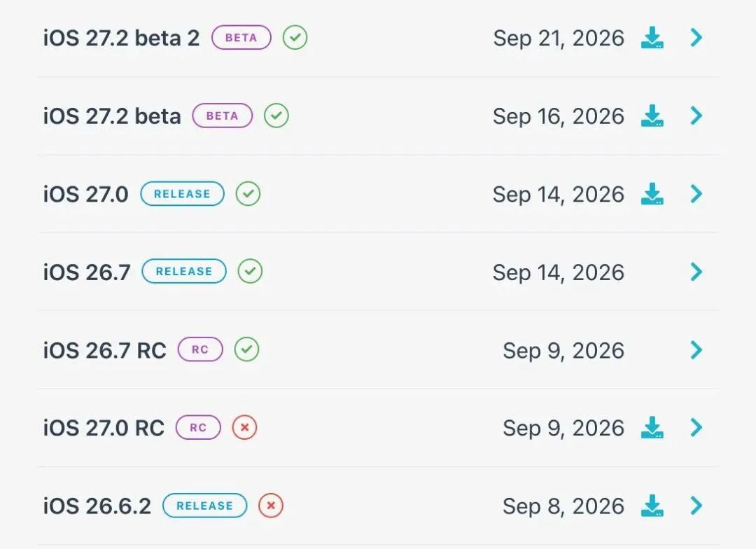Expand iOS 26.7 row via chevron
Screen dimensions: 756x549
[696, 272]
